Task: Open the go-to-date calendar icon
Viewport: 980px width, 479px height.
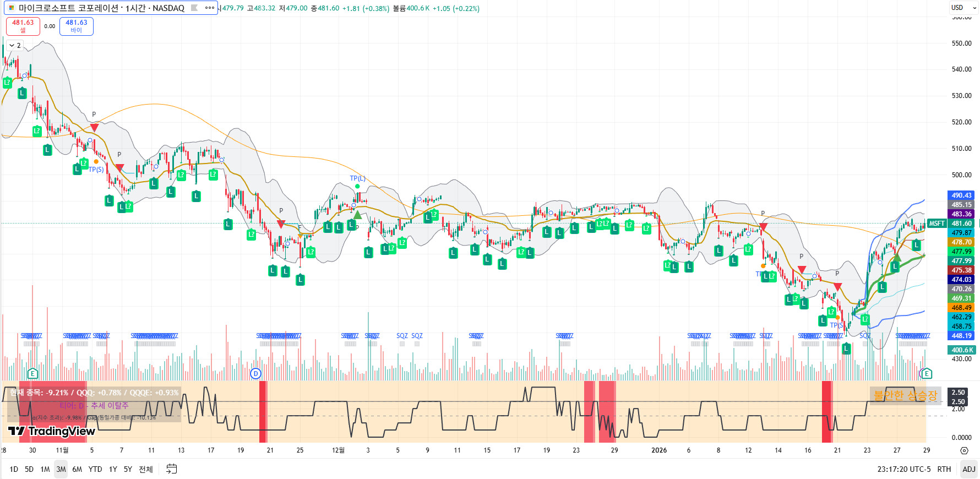Action: point(172,469)
